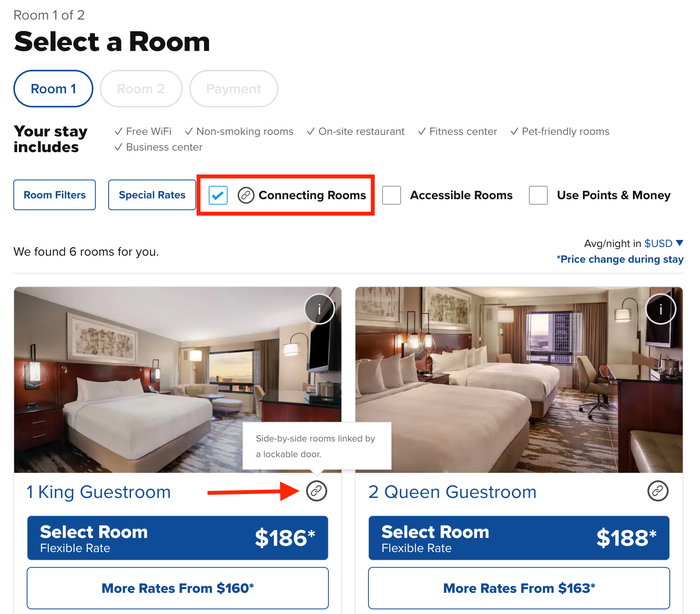Open the Special Rates button
This screenshot has height=614, width=700.
[x=152, y=195]
